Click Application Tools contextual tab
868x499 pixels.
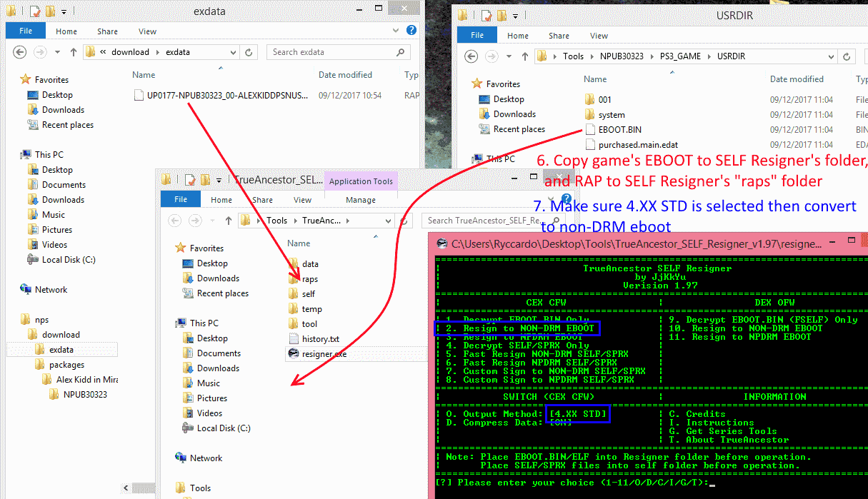pyautogui.click(x=361, y=181)
